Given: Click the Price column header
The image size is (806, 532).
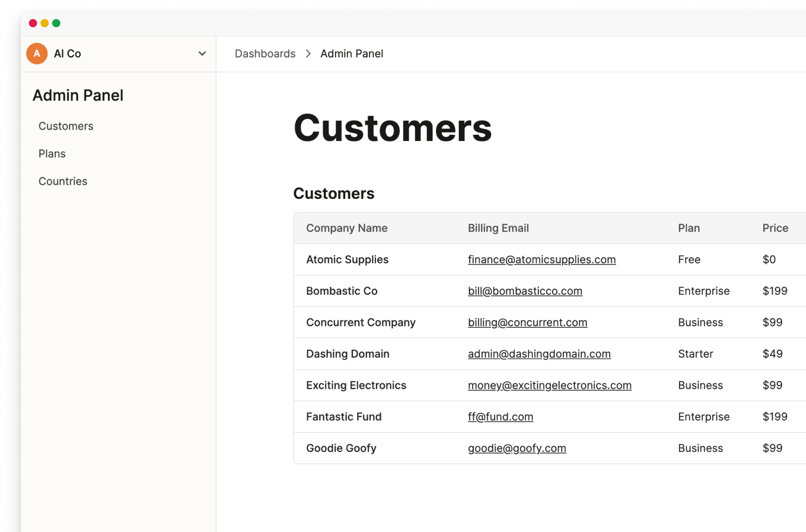Looking at the screenshot, I should click(775, 228).
